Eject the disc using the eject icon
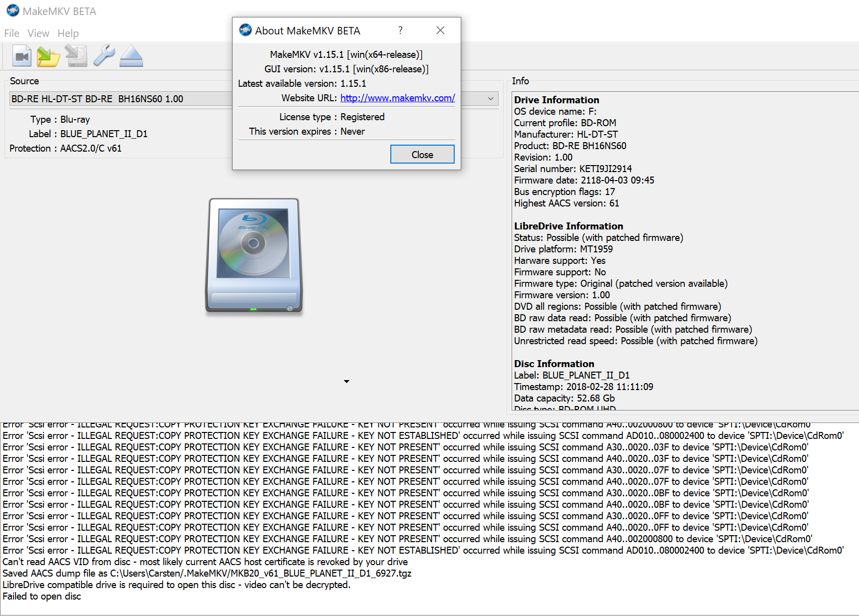859x616 pixels. tap(131, 56)
